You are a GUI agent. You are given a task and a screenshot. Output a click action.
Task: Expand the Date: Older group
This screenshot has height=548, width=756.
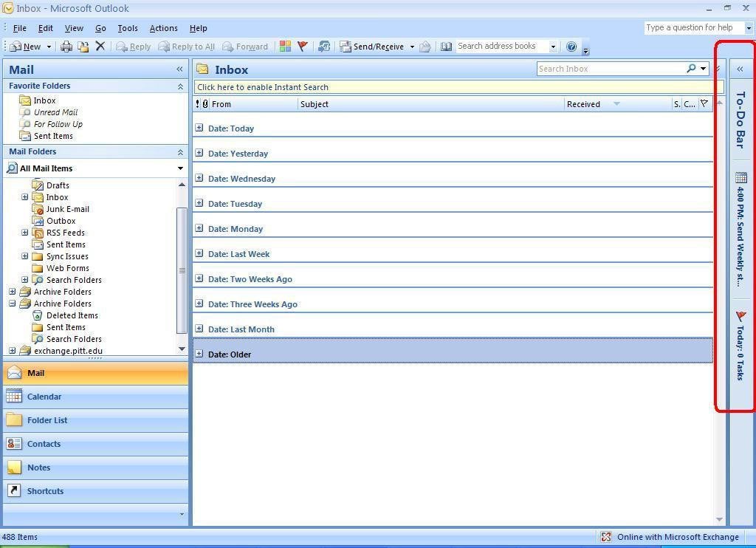(x=199, y=354)
